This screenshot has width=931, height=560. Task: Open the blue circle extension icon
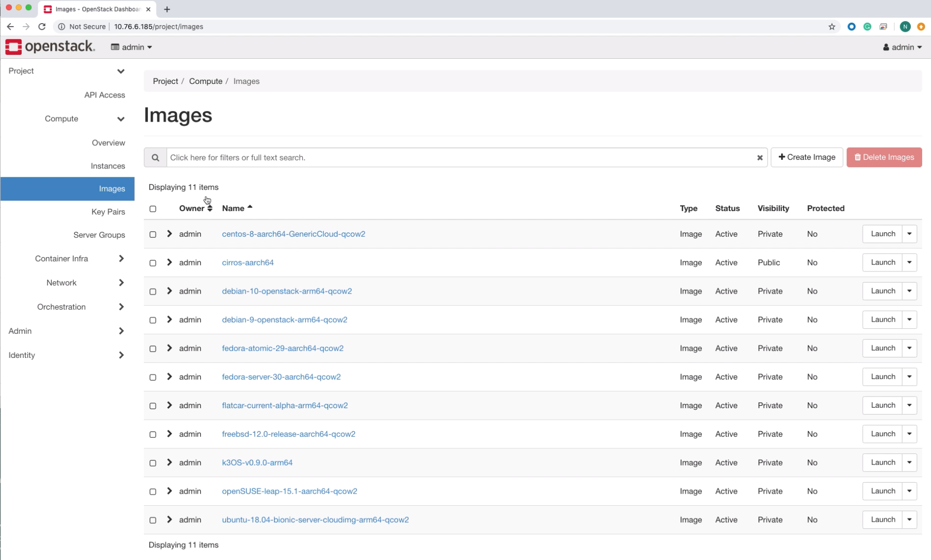tap(852, 27)
